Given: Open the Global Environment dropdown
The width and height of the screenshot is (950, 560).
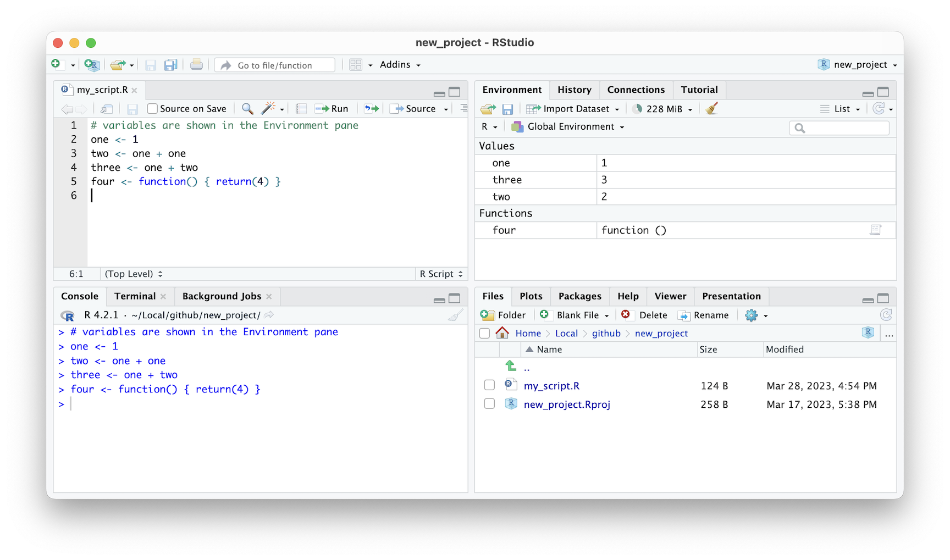Looking at the screenshot, I should coord(568,127).
